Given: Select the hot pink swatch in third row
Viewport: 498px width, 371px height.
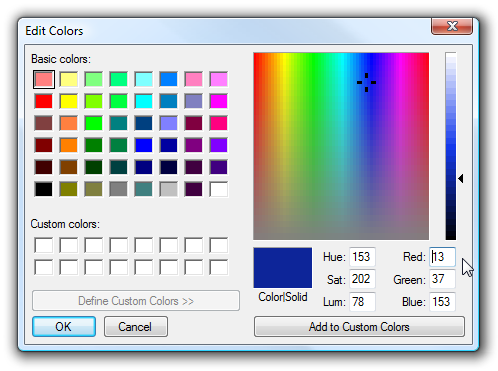Looking at the screenshot, I should pyautogui.click(x=219, y=123).
